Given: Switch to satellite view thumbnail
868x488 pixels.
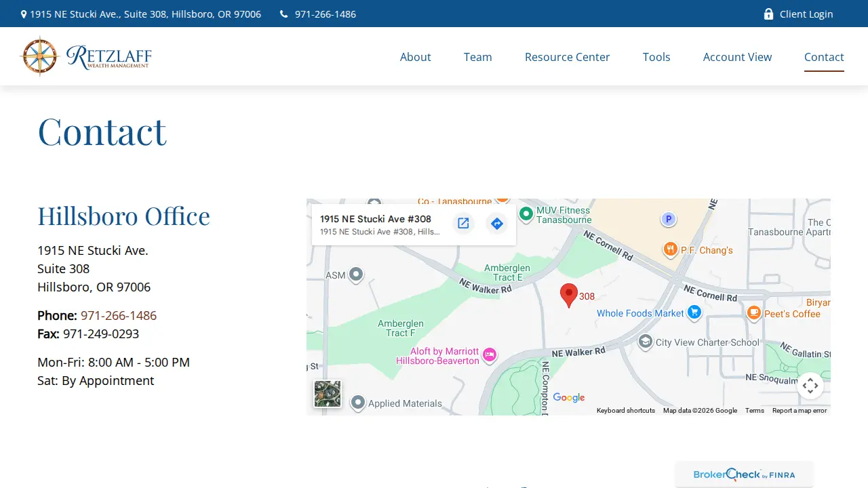Looking at the screenshot, I should [x=328, y=394].
